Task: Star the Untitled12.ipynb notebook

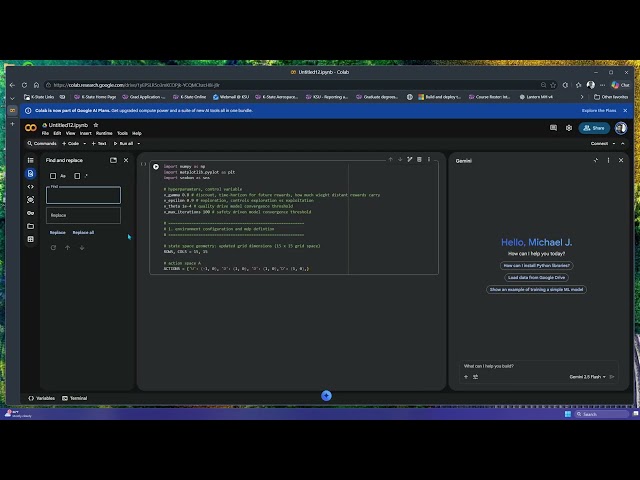Action: [96, 125]
